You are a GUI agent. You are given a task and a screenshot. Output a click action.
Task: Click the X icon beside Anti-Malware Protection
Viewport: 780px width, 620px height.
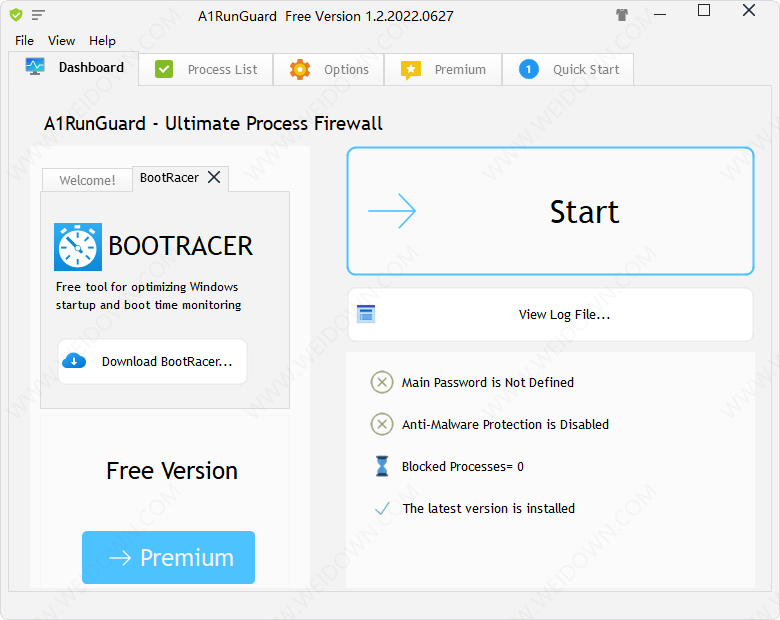tap(381, 424)
